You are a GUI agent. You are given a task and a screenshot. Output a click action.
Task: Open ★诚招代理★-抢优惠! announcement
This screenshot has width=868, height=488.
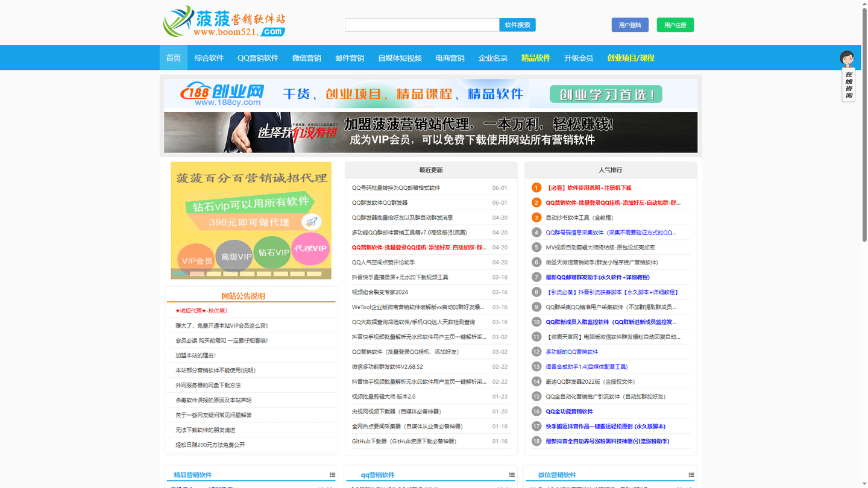(201, 311)
